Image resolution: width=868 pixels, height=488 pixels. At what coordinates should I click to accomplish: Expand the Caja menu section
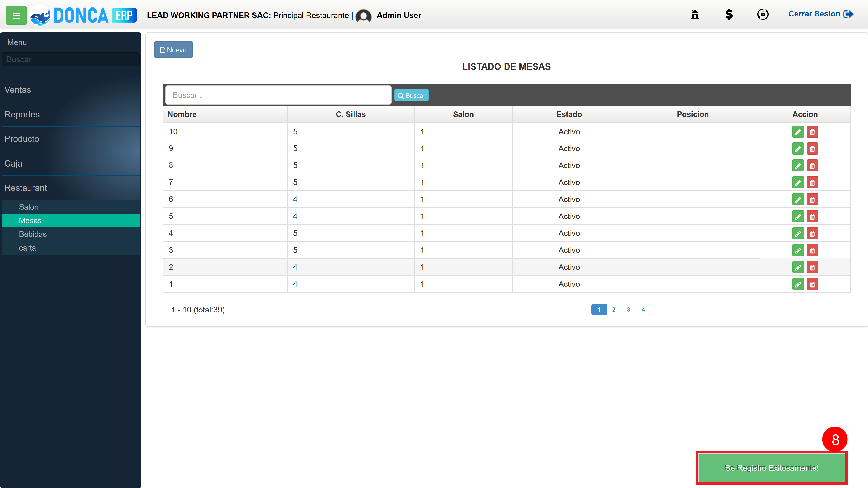coord(71,163)
